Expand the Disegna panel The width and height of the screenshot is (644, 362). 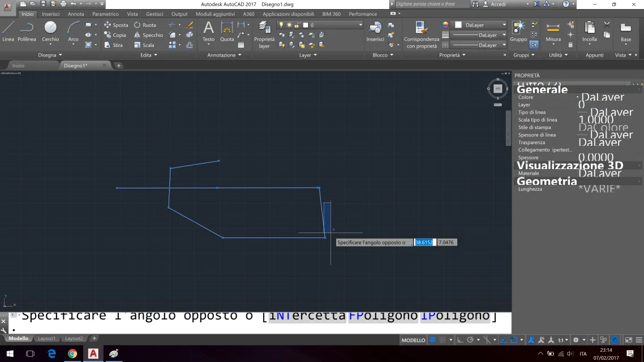50,55
